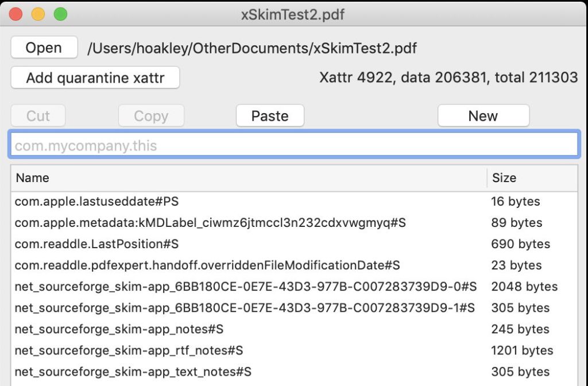Click the 2048 bytes size cell
The image size is (588, 386).
[524, 287]
